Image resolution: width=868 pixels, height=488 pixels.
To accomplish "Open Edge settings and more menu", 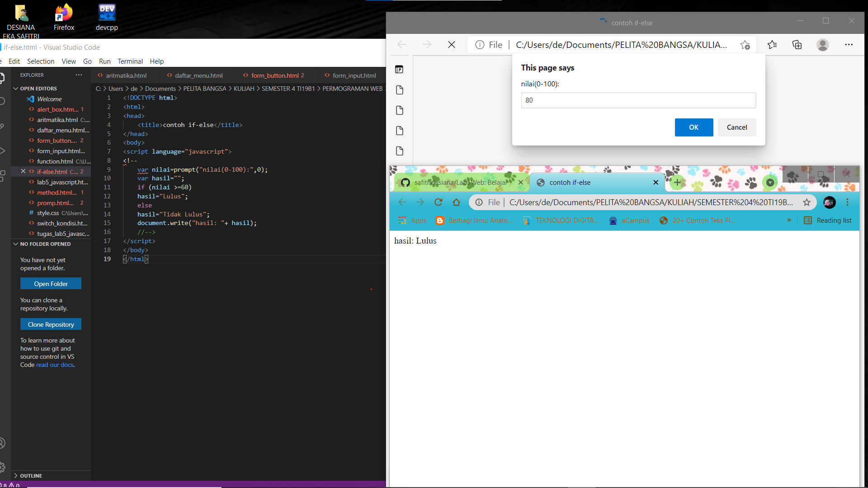I will (849, 45).
